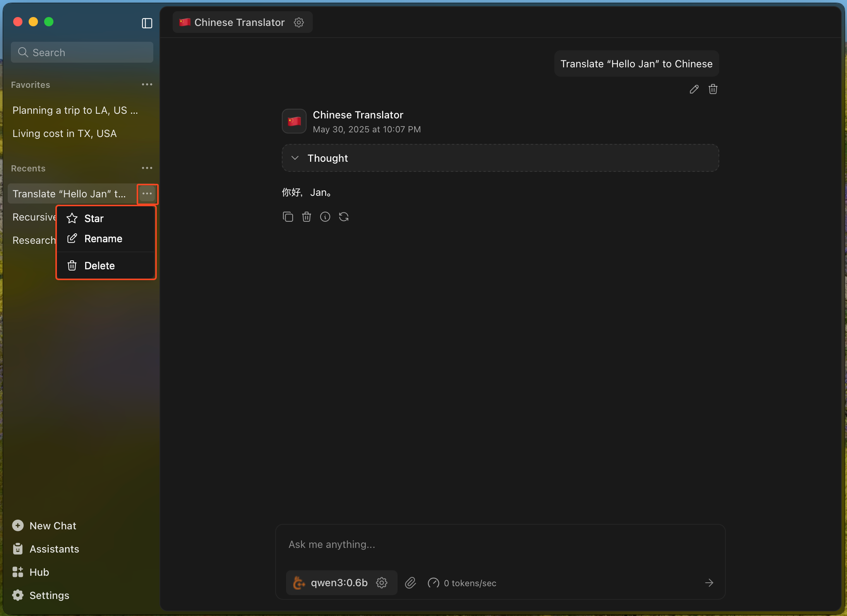This screenshot has width=847, height=616.
Task: Open Recents options ellipsis
Action: pos(147,168)
